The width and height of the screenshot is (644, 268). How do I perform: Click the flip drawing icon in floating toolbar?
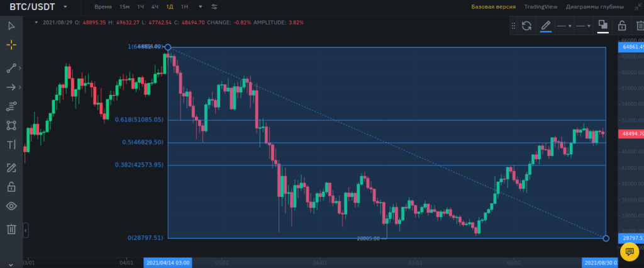[527, 26]
